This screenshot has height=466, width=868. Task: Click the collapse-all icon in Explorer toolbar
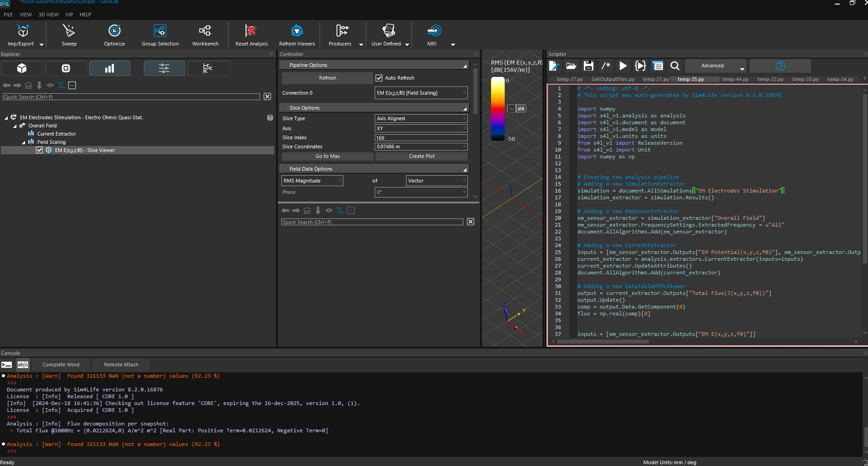(72, 85)
